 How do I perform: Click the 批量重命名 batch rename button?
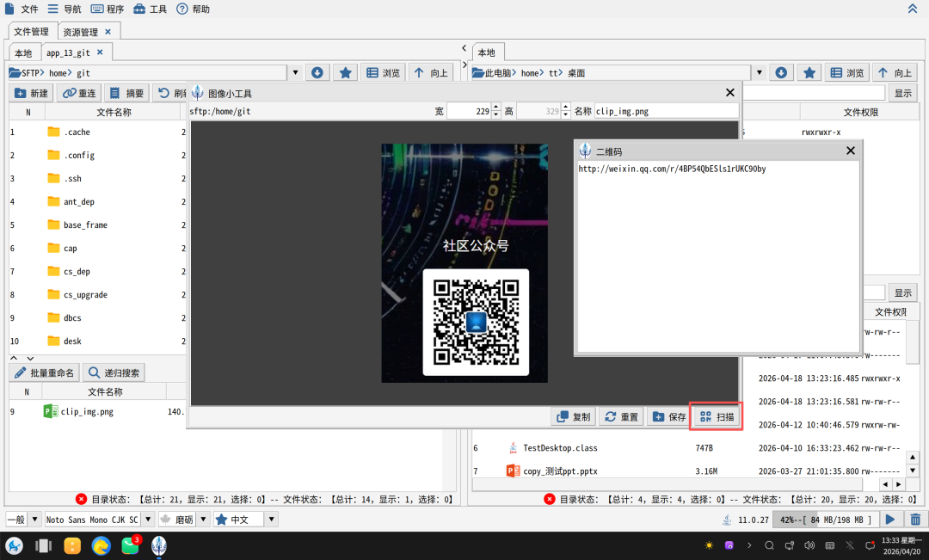45,372
